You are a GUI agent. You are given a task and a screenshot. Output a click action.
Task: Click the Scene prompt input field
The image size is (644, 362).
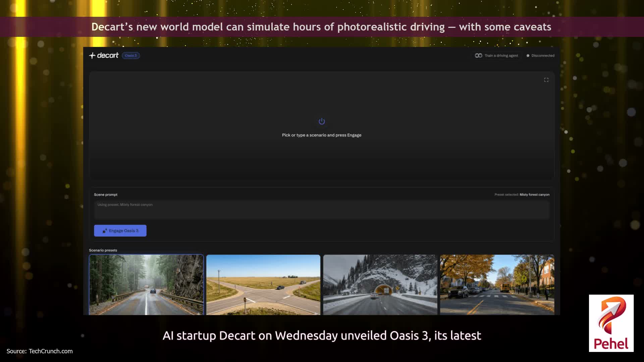tap(322, 210)
